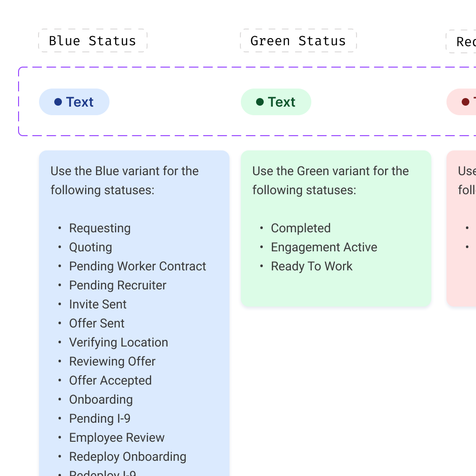Click 'Redeploy Onboarding' list item
This screenshot has width=476, height=476.
click(x=128, y=456)
